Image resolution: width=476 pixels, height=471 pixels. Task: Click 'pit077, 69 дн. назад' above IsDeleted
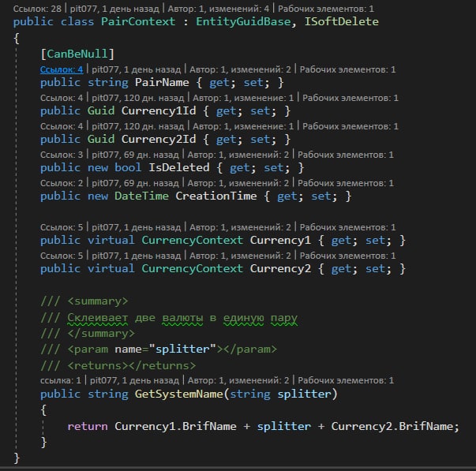[x=136, y=155]
